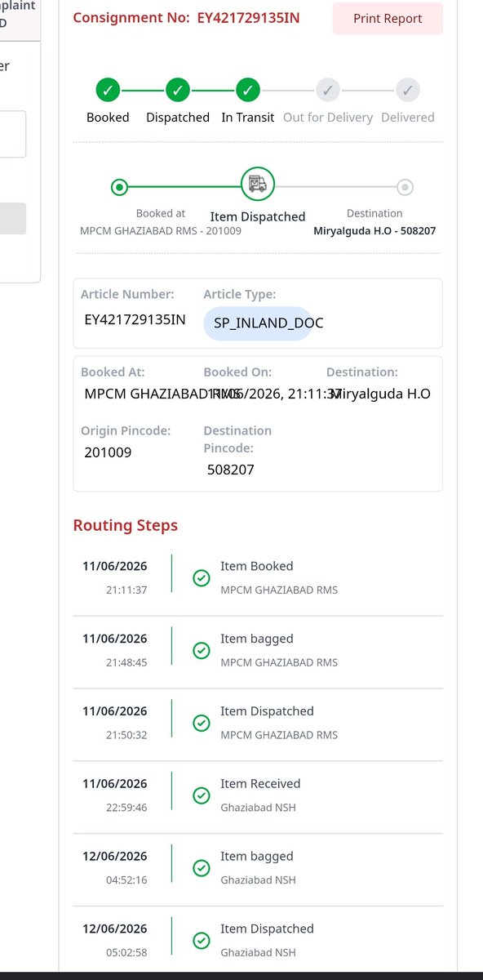The height and width of the screenshot is (980, 483).
Task: Click the empty input field in left panel
Action: [13, 134]
